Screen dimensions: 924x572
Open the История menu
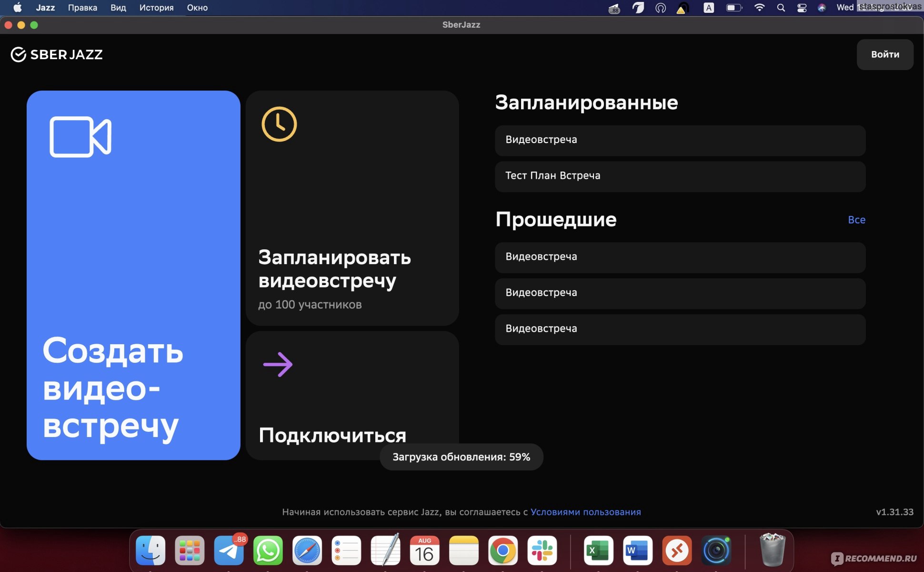click(156, 8)
